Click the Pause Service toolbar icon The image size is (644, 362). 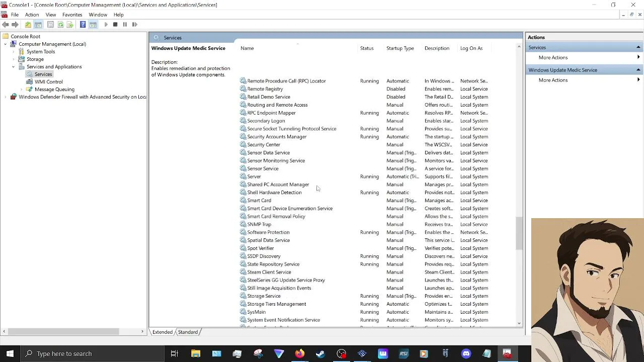click(x=125, y=24)
